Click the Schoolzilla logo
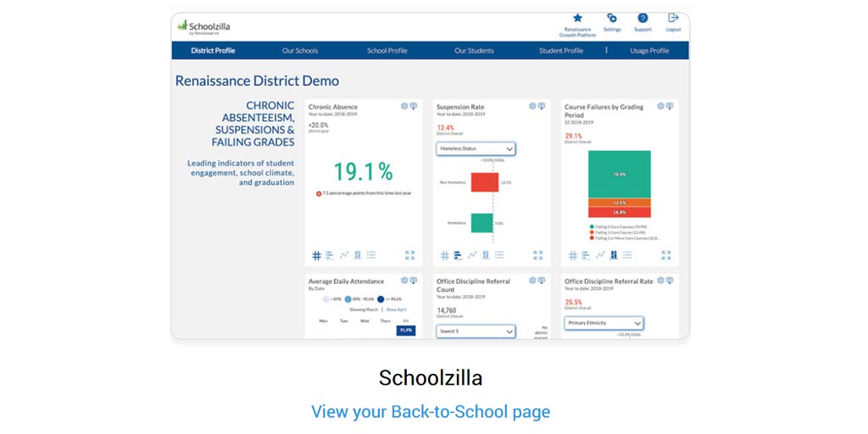The width and height of the screenshot is (868, 434). point(203,27)
